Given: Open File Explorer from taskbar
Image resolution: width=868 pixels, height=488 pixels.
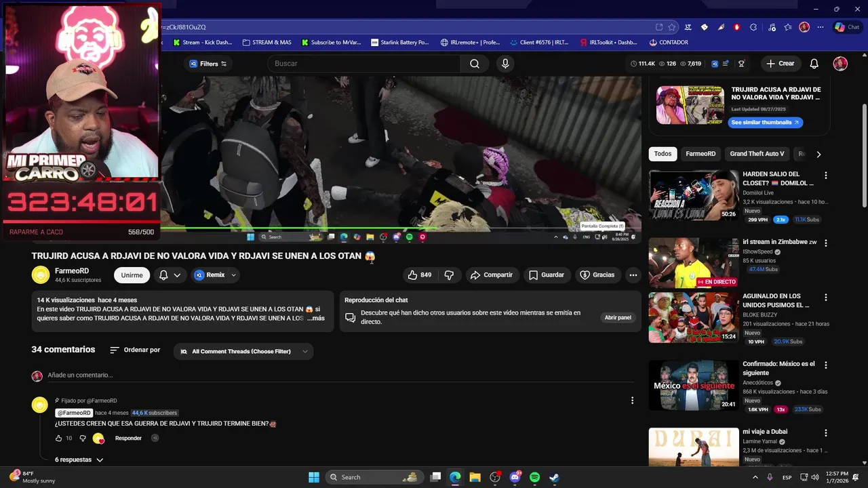Looking at the screenshot, I should click(x=475, y=477).
